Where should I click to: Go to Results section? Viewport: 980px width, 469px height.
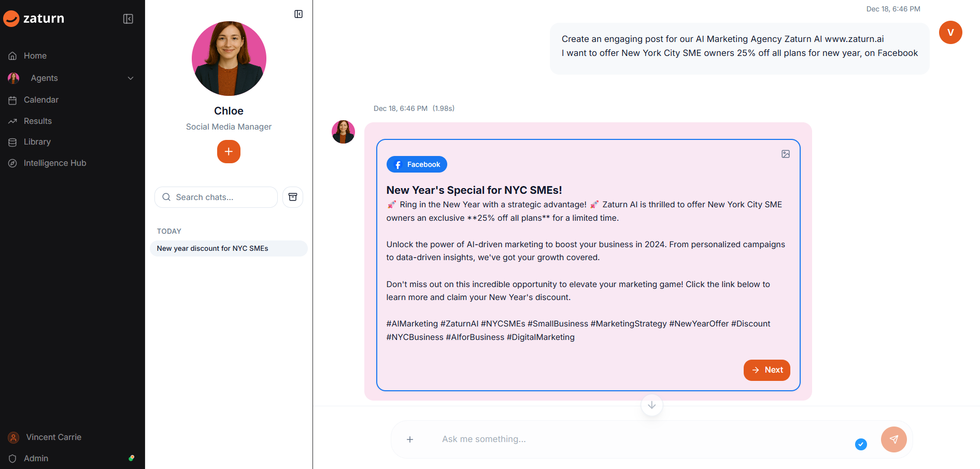(x=37, y=121)
